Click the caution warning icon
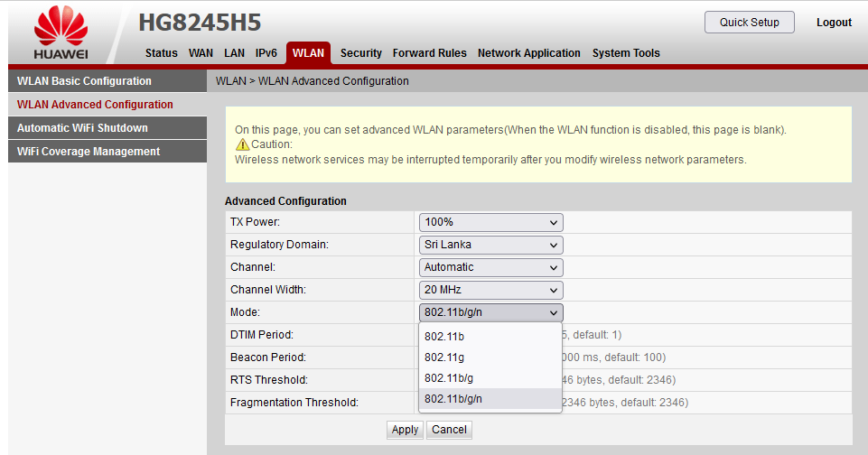 [242, 144]
